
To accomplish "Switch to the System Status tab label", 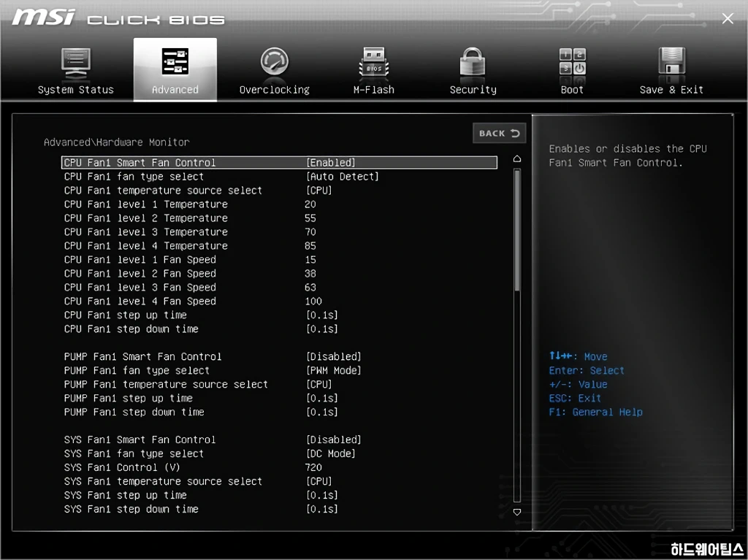I will 76,90.
